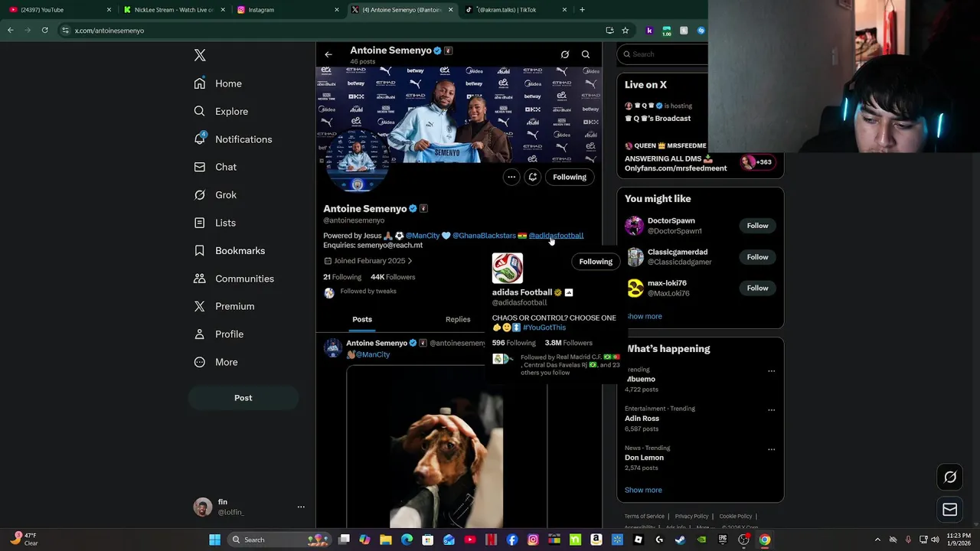Viewport: 980px width, 551px height.
Task: Expand Joined February 2025 details
Action: 368,261
